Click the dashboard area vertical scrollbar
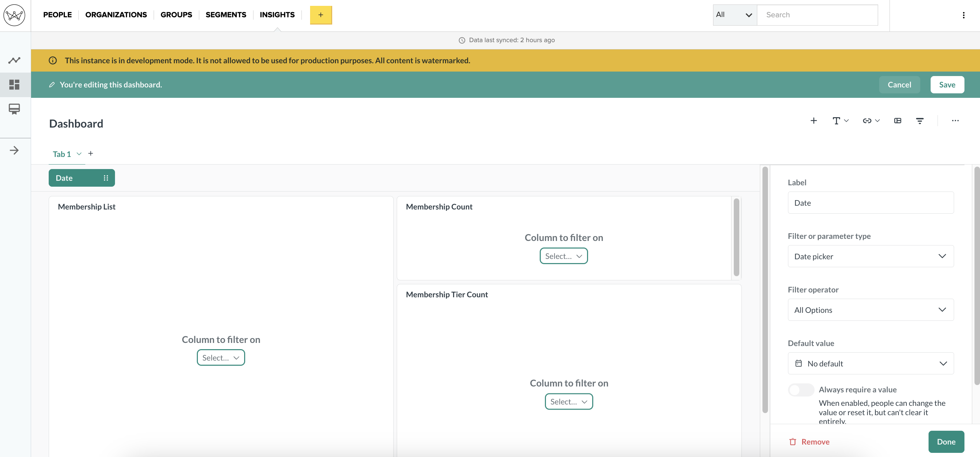This screenshot has width=980, height=457. click(765, 289)
